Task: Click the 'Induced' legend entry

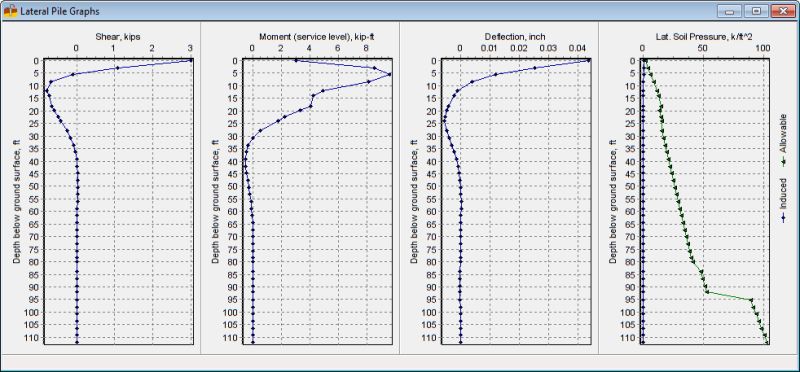Action: click(x=783, y=200)
